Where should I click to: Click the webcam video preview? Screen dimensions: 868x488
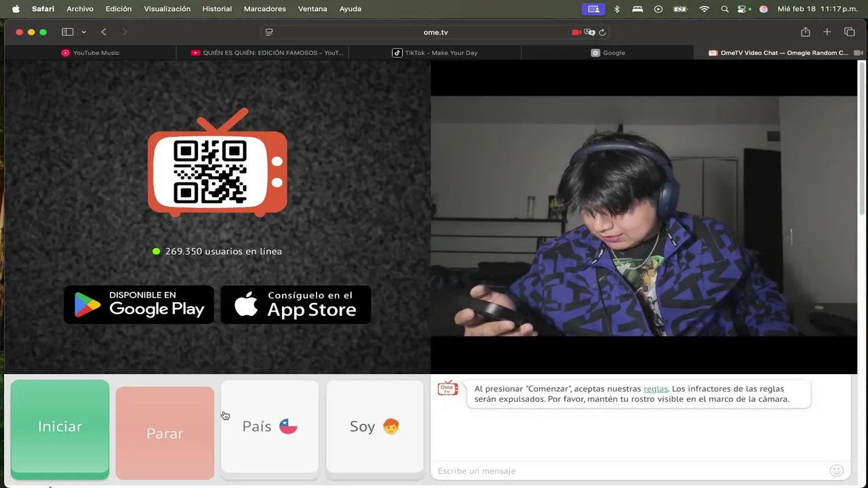click(644, 216)
